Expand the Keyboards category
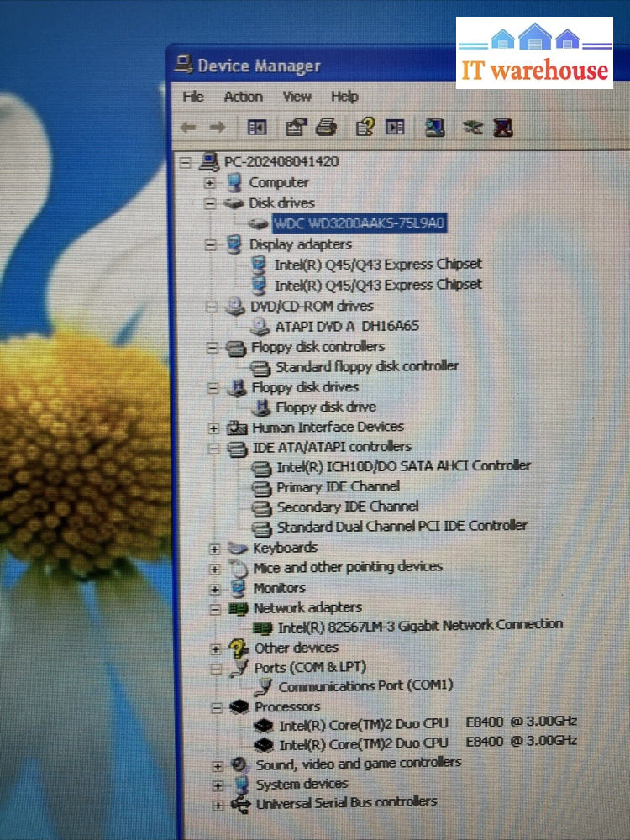The image size is (630, 840). click(215, 549)
